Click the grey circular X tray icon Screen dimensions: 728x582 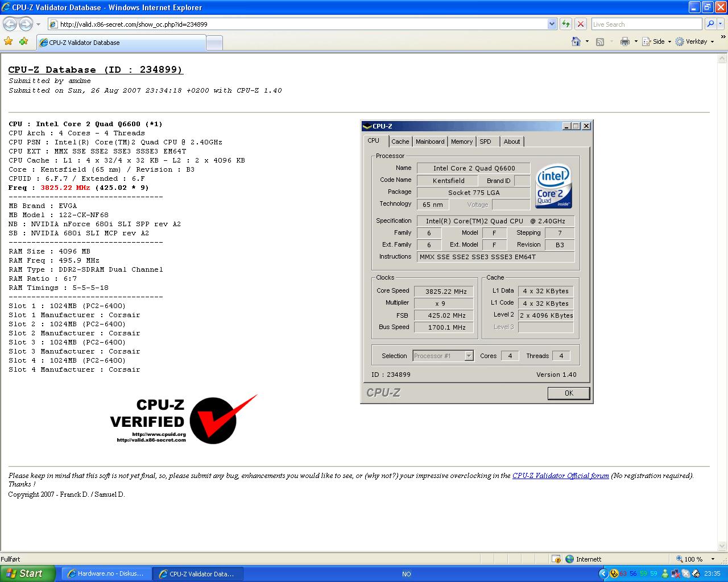tap(685, 573)
